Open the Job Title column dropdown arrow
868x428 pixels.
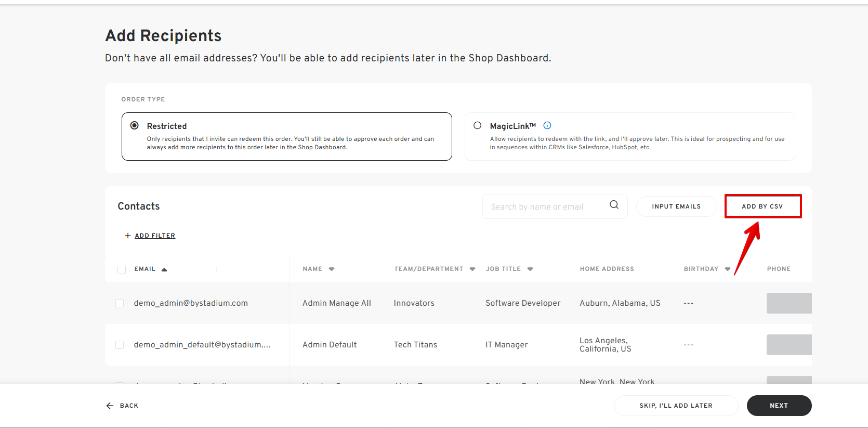(530, 269)
